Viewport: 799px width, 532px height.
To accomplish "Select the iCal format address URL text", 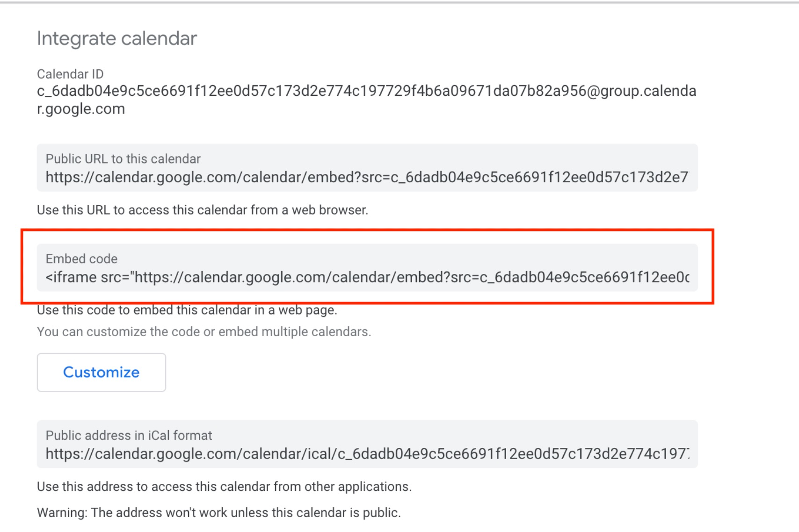I will (367, 454).
